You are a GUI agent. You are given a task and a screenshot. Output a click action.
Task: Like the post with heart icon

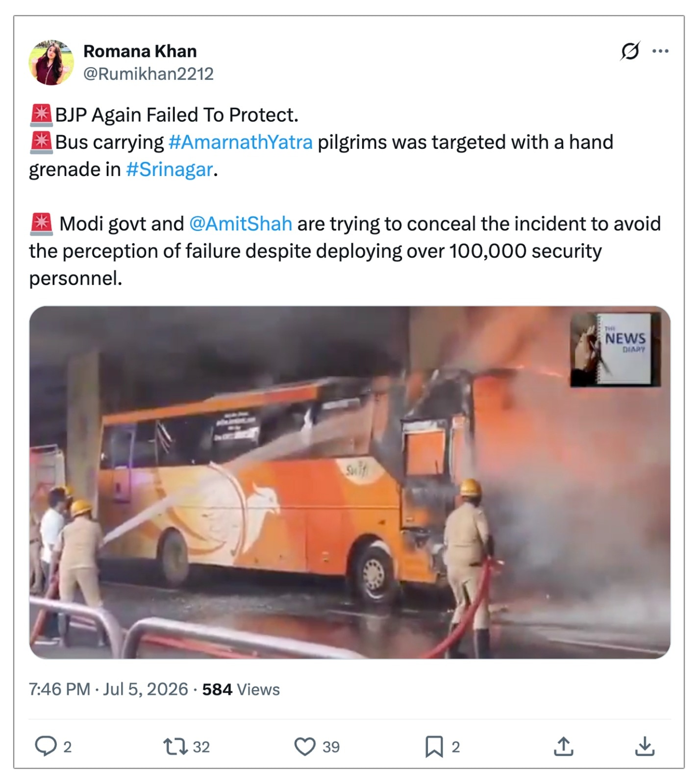coord(304,746)
